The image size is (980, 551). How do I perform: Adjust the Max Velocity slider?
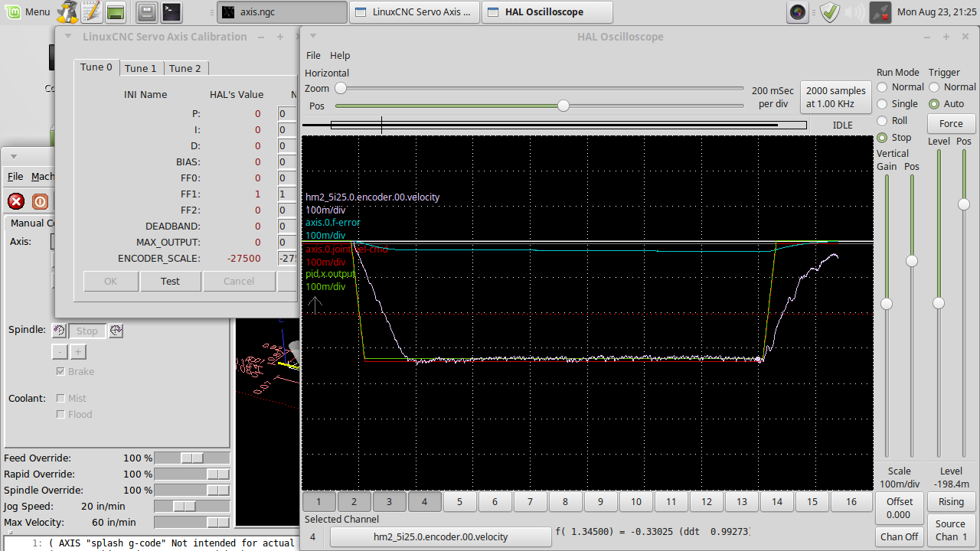click(191, 522)
